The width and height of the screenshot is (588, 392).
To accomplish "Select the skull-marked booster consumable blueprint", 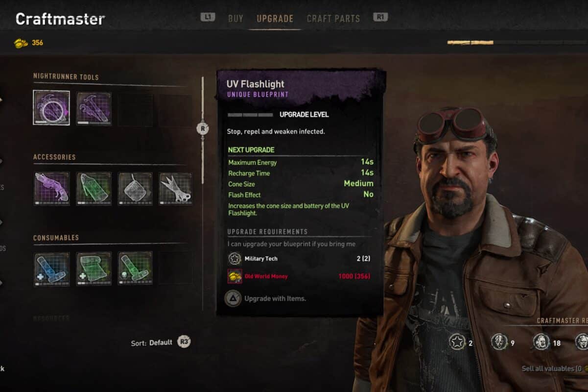I will [x=135, y=269].
